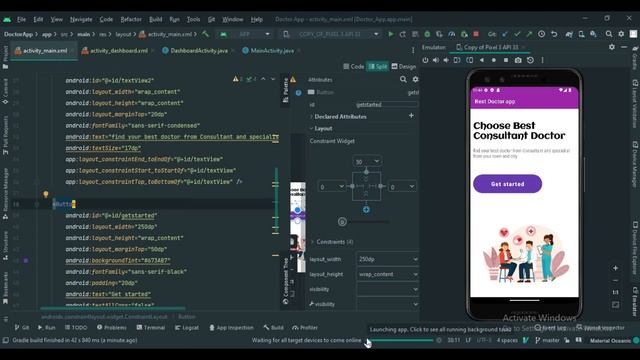Open the run configuration app dropdown
This screenshot has width=640, height=360.
coord(245,34)
